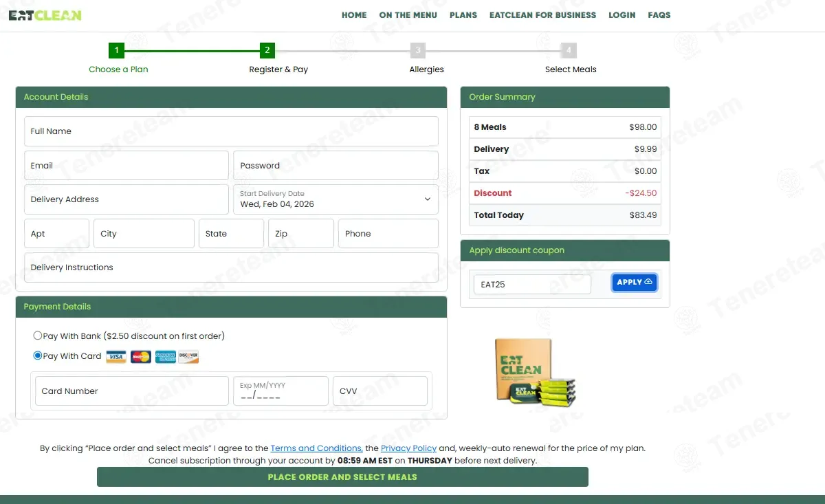This screenshot has height=504, width=825.
Task: Click the Exp MM/YYYY field
Action: (280, 391)
